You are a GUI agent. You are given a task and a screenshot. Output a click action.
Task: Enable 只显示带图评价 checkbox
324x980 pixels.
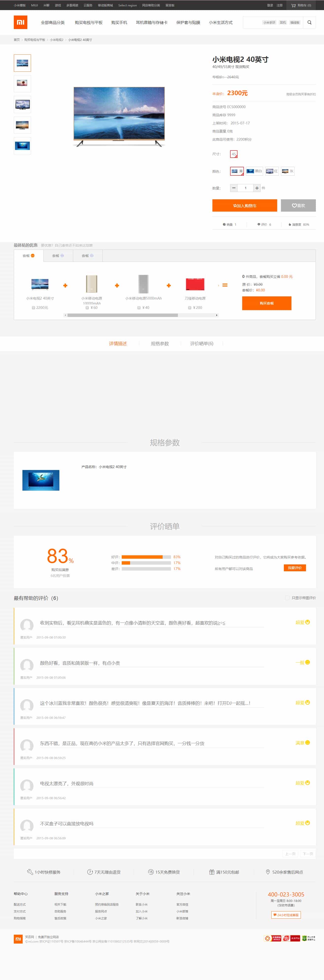pyautogui.click(x=287, y=598)
